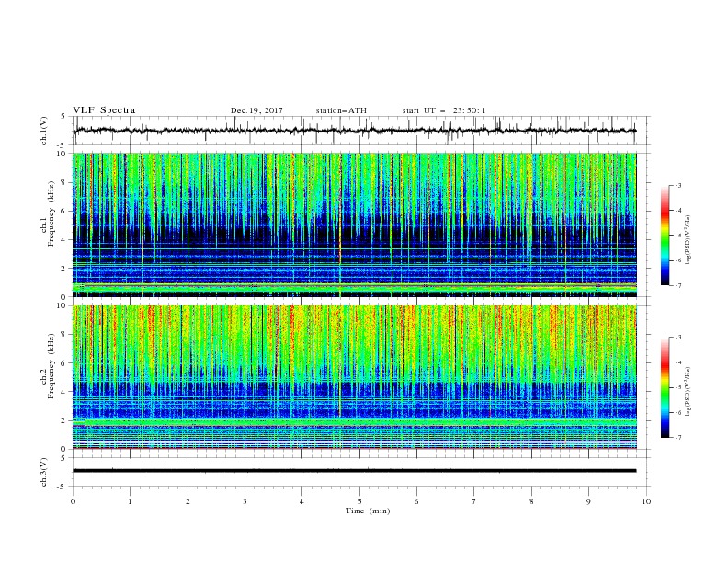Click the time axis tick label "7"

pos(473,501)
